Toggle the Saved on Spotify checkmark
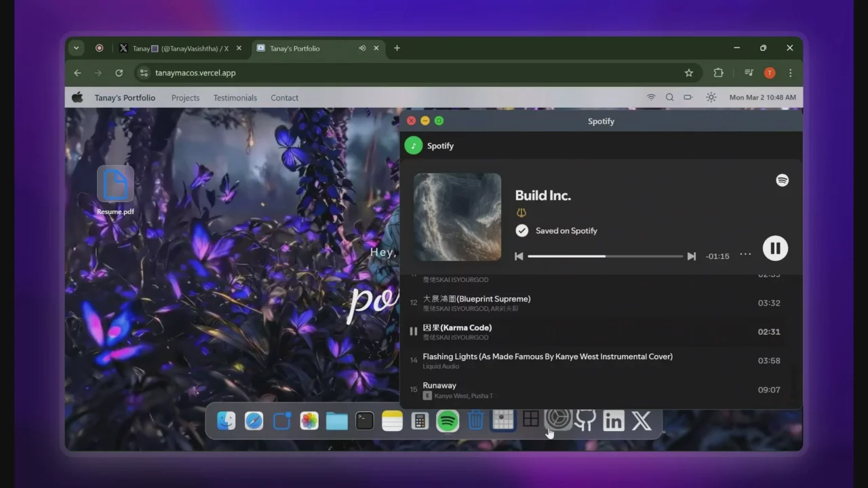The image size is (868, 488). pos(521,230)
